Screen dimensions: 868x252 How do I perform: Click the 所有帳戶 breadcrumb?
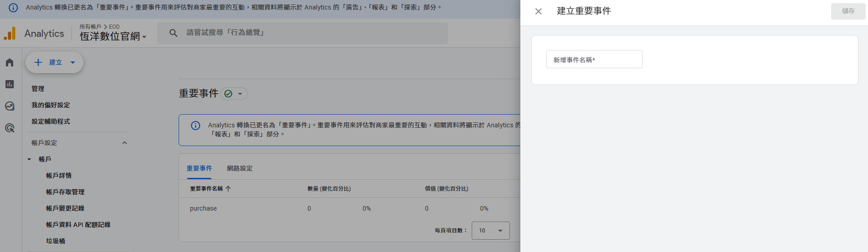point(90,27)
